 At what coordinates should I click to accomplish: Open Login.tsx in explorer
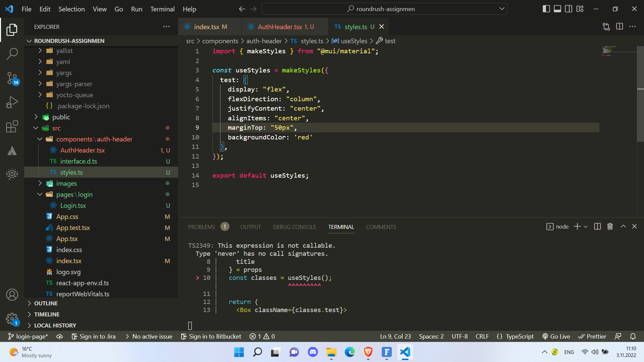(x=101, y=205)
